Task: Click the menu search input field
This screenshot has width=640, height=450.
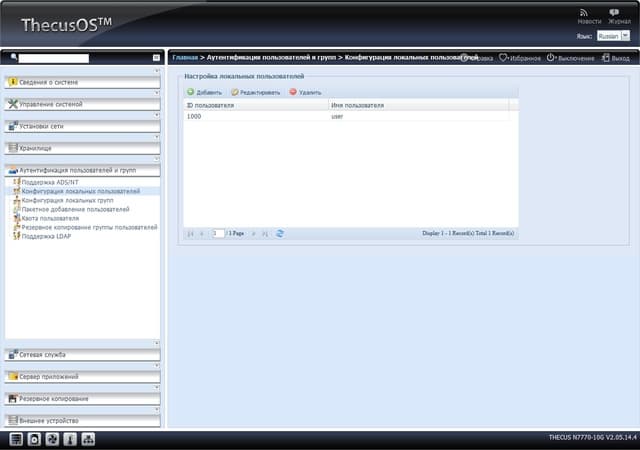Action: coord(54,58)
